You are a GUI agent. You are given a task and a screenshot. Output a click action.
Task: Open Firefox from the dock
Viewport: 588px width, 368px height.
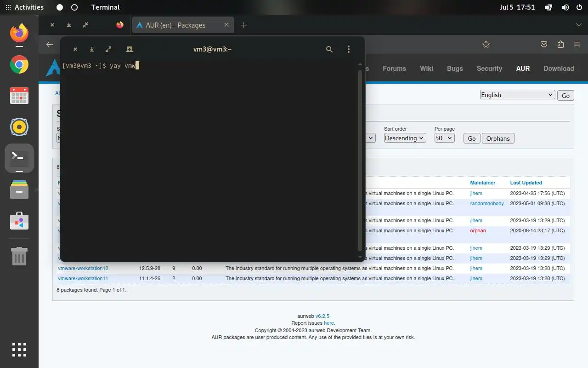click(x=19, y=33)
